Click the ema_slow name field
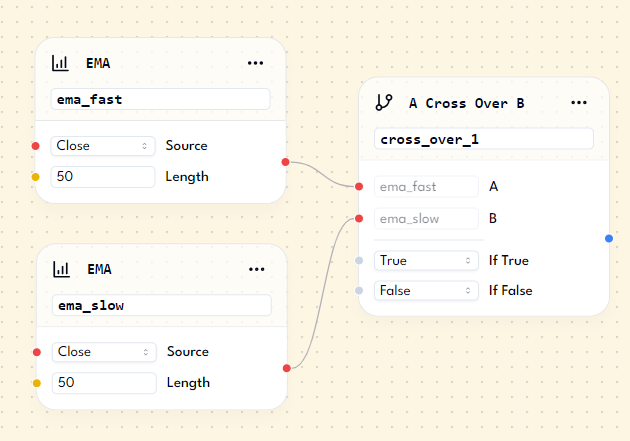The width and height of the screenshot is (630, 441). tap(160, 305)
